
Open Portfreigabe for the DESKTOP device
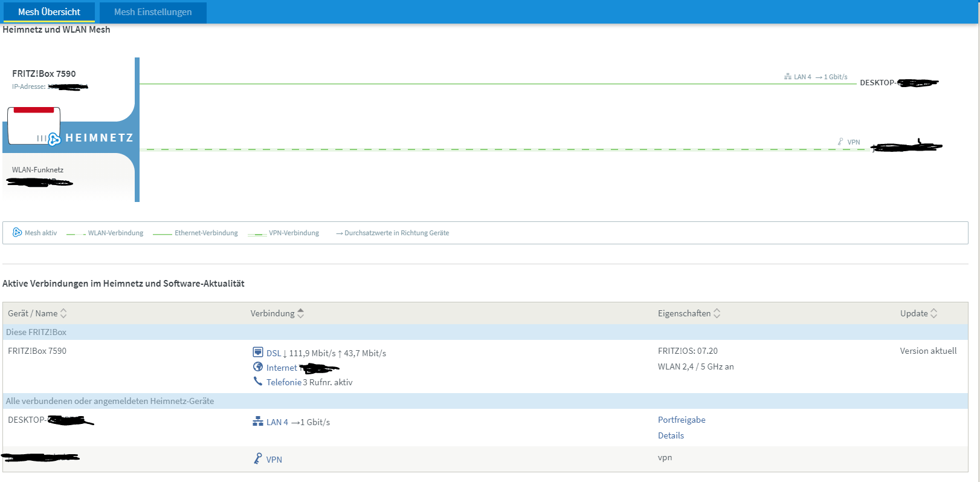[x=682, y=420]
